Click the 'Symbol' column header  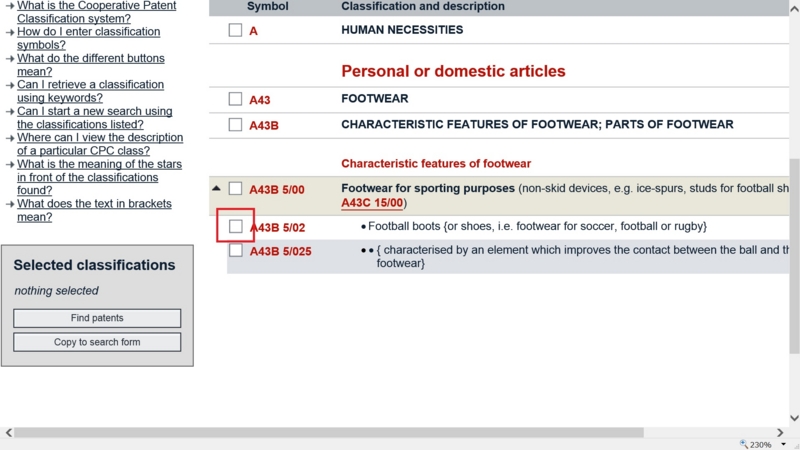pyautogui.click(x=267, y=6)
